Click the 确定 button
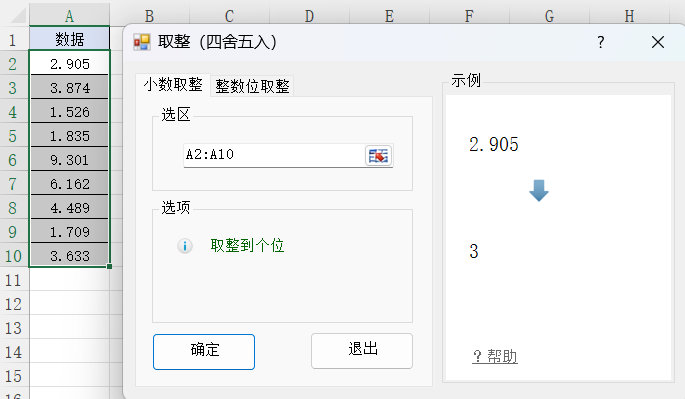The image size is (685, 399). coord(204,352)
